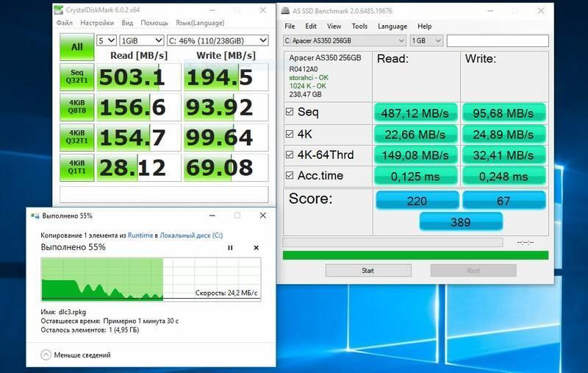This screenshot has width=588, height=373.
Task: Click the CrystalDiskMark All button
Action: (x=77, y=47)
